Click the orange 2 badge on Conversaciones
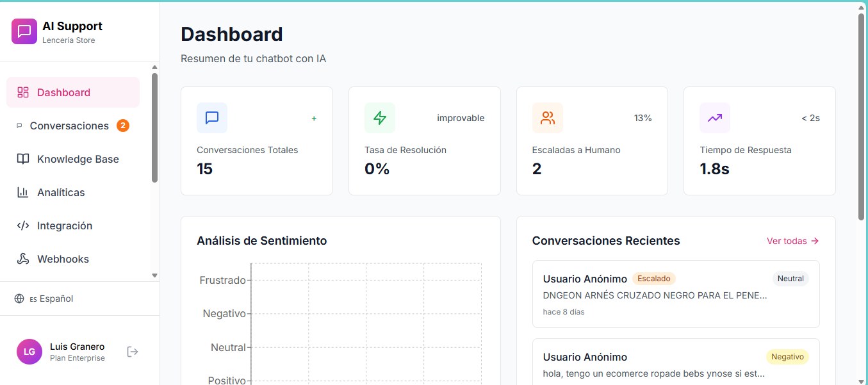 pyautogui.click(x=123, y=126)
